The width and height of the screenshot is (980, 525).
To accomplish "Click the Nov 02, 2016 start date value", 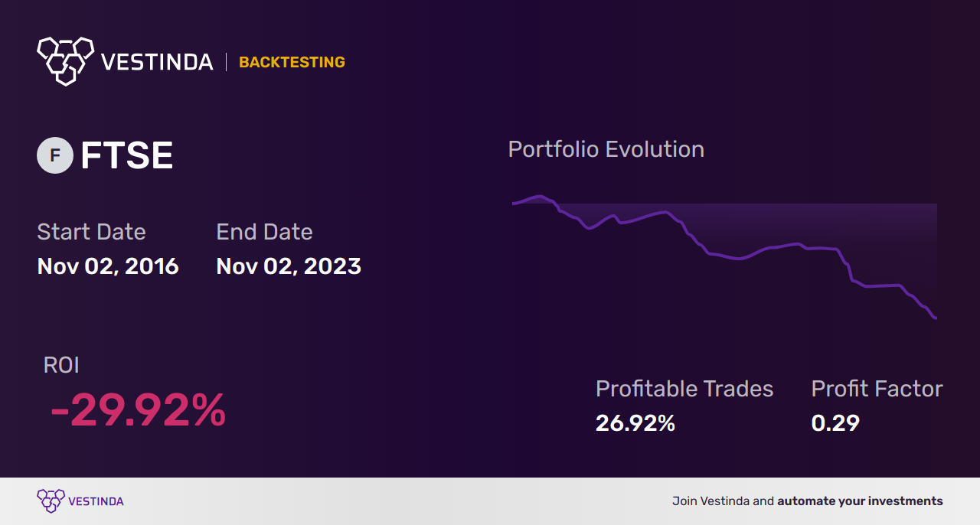I will (108, 266).
